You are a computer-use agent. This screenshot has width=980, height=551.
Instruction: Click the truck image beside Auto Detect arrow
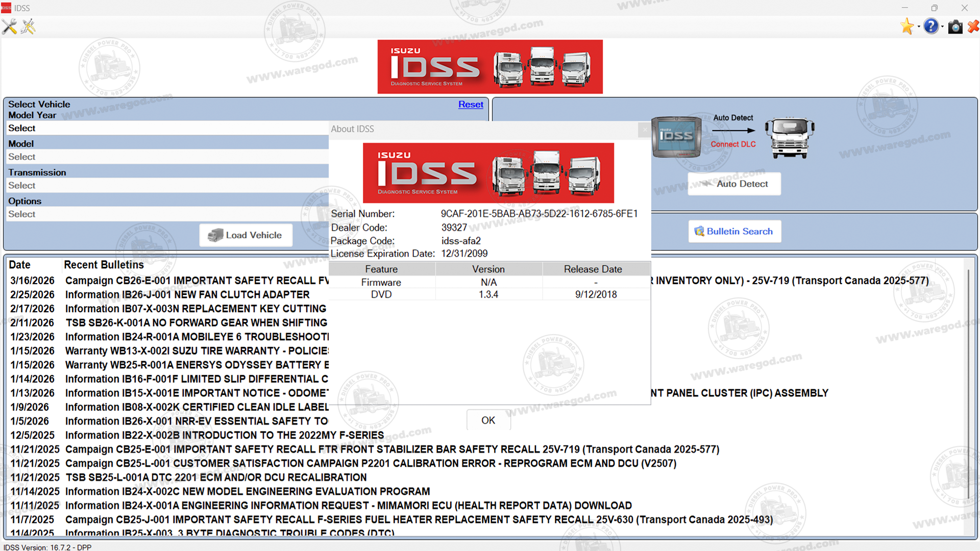click(x=790, y=138)
